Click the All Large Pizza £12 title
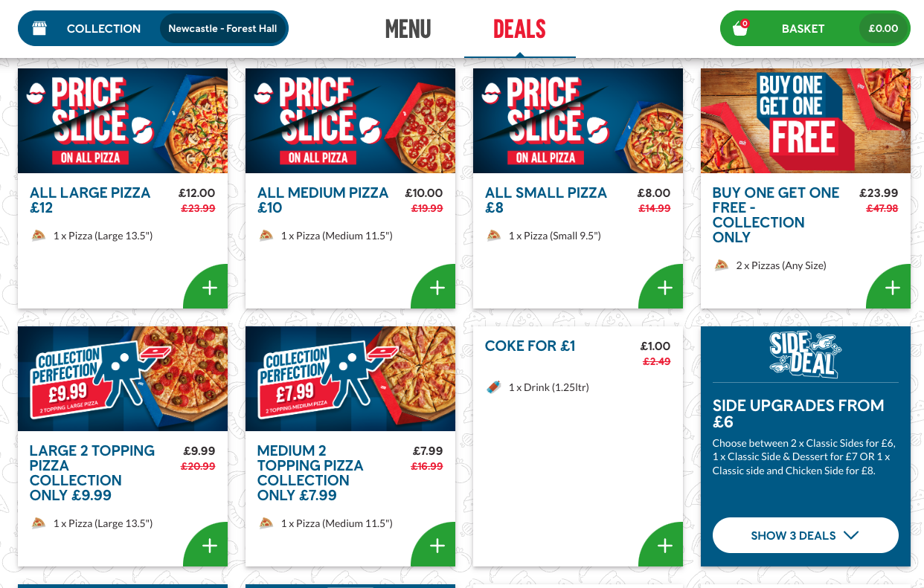The image size is (924, 588). tap(90, 200)
